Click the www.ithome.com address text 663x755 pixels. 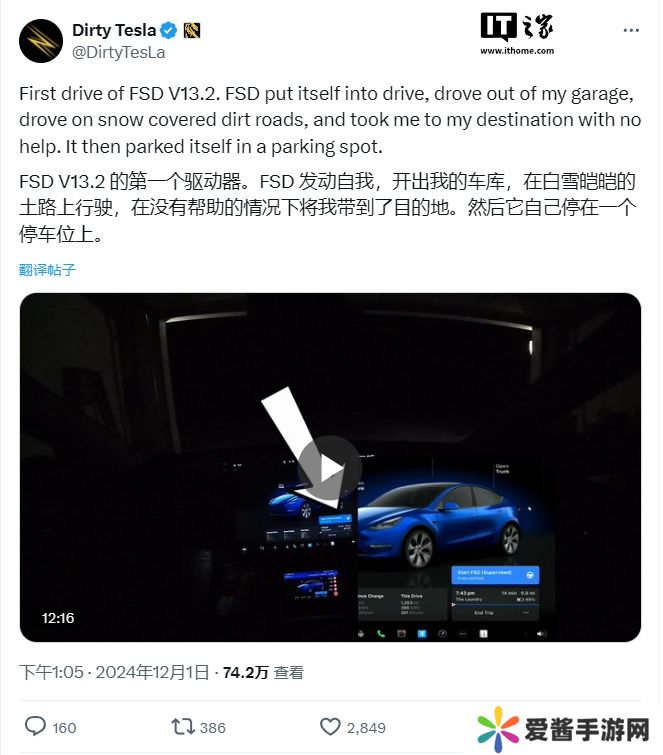coord(517,51)
